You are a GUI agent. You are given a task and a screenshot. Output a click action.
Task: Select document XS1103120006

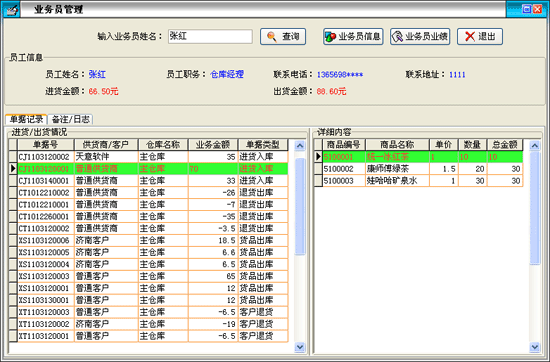pyautogui.click(x=153, y=240)
